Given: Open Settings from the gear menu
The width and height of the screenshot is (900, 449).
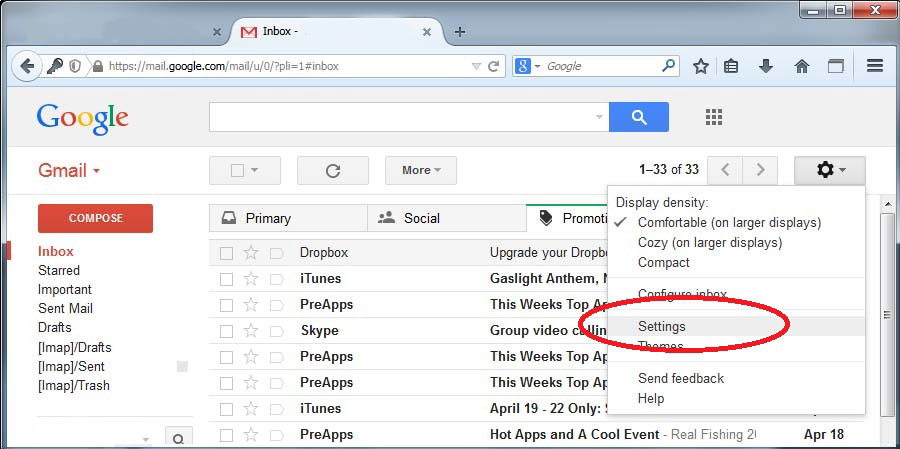Looking at the screenshot, I should (x=662, y=326).
